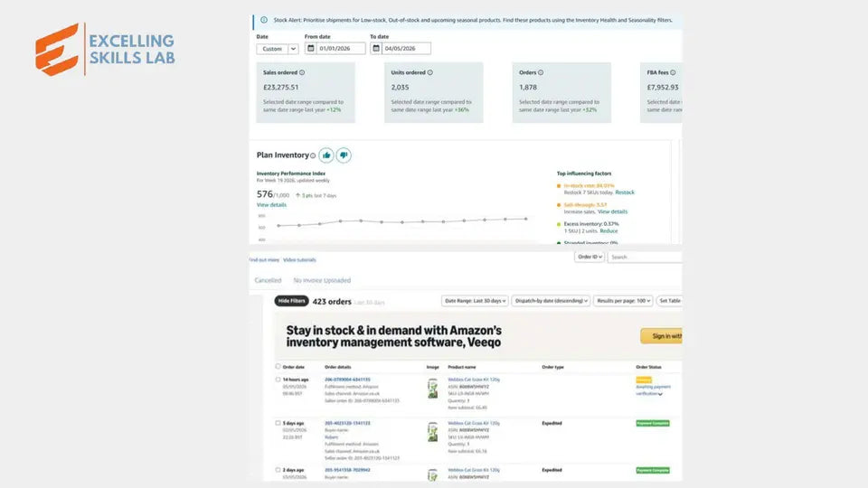Open order ID link of 14 hours ago order

347,380
